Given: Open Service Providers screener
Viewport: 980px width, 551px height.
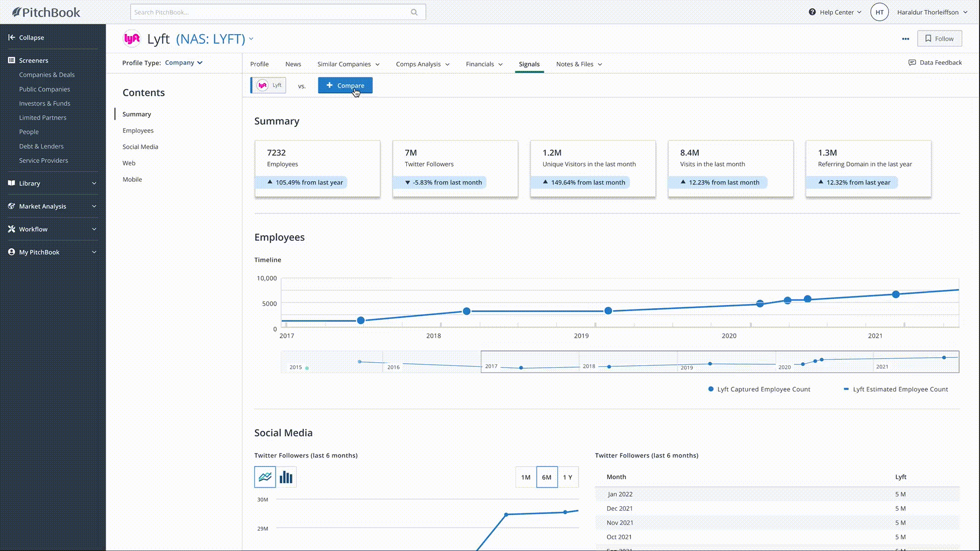Looking at the screenshot, I should click(43, 160).
